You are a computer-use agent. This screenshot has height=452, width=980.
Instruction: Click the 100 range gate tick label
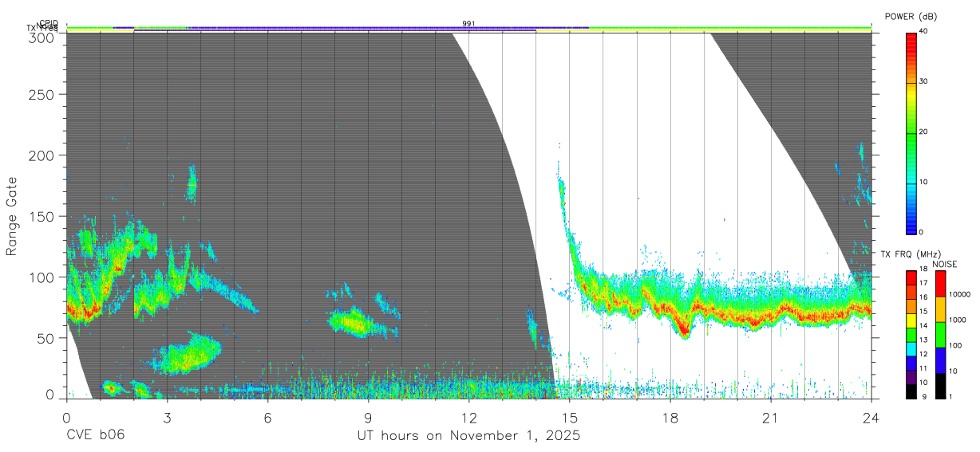point(42,277)
